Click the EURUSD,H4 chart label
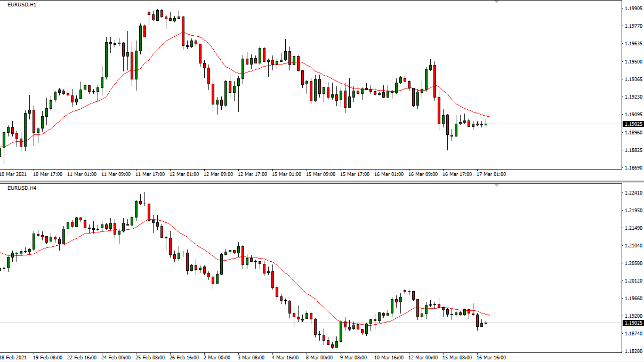This screenshot has height=362, width=644. 22,188
